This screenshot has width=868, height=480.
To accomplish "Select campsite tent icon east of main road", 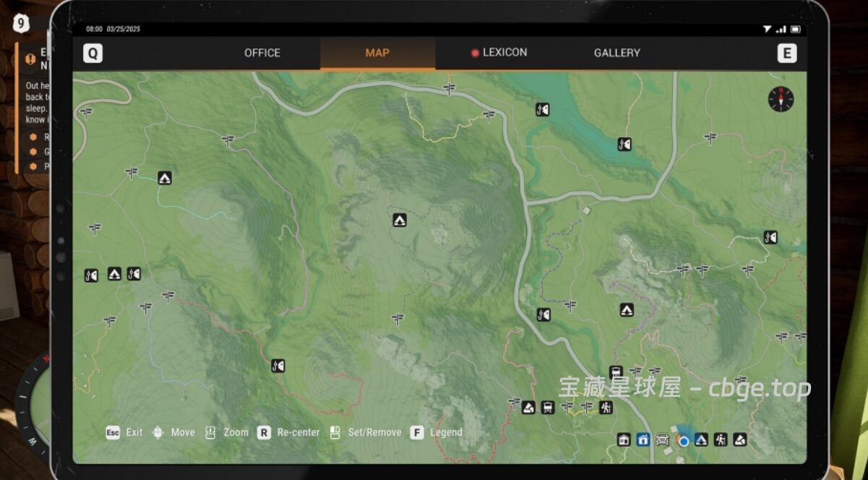I will tap(627, 310).
